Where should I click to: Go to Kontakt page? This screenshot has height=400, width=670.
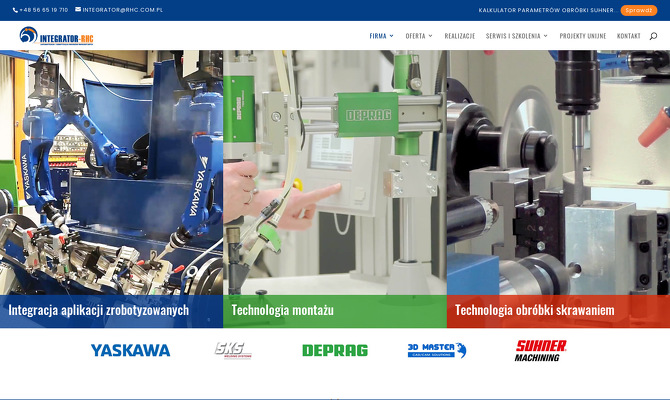(629, 36)
